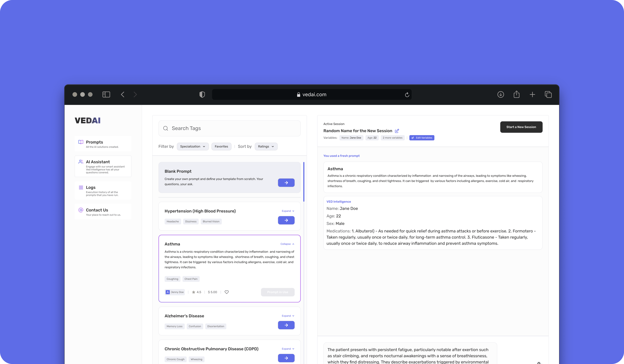Viewport: 624px width, 364px height.
Task: Go to AI Assistant in sidebar
Action: [x=103, y=166]
